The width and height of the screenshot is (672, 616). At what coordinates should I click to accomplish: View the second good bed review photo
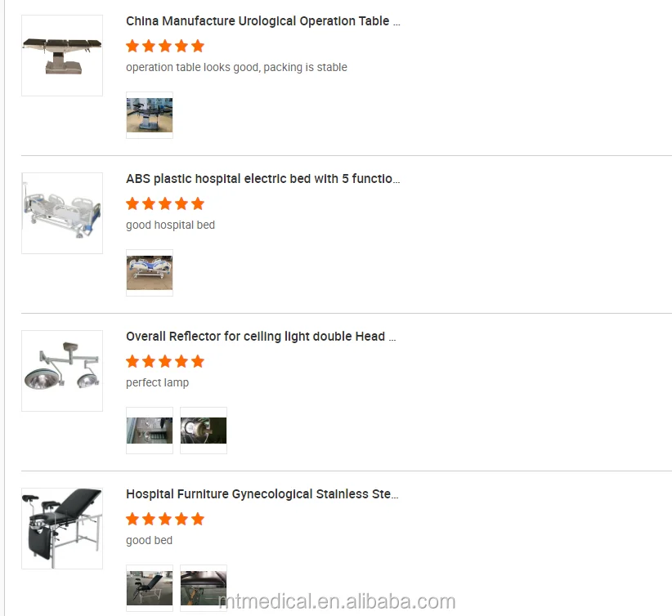pos(204,588)
